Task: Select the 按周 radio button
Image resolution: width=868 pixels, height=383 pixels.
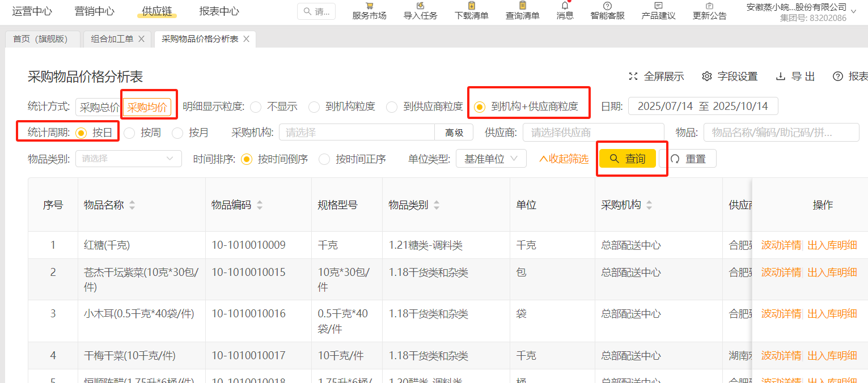Action: [x=130, y=133]
